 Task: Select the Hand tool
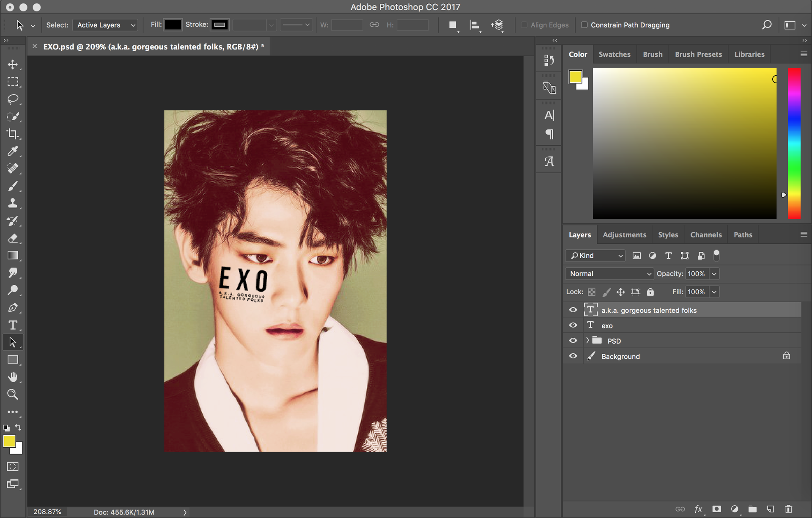(13, 377)
